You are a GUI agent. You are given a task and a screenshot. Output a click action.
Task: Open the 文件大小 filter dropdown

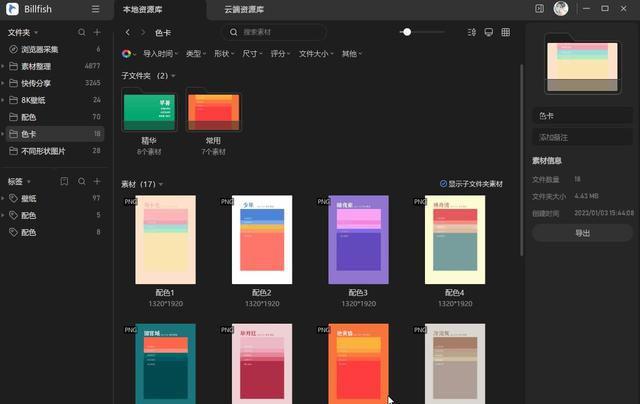316,53
